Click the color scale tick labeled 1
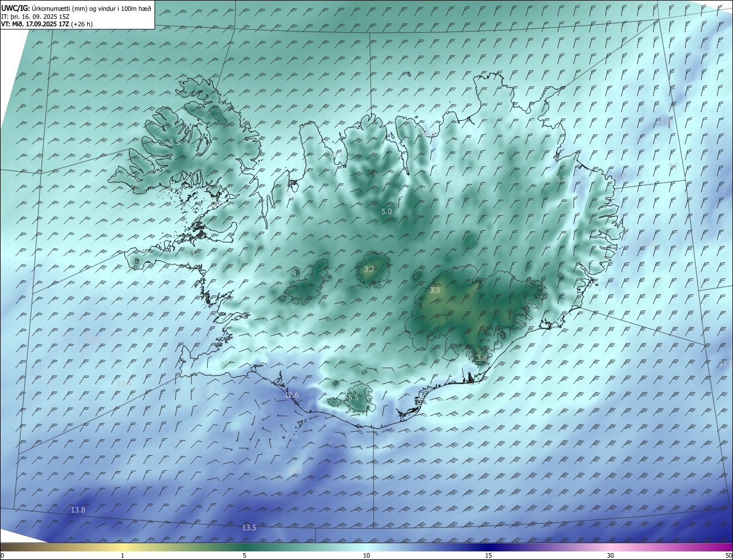The image size is (733, 560). pos(123,555)
